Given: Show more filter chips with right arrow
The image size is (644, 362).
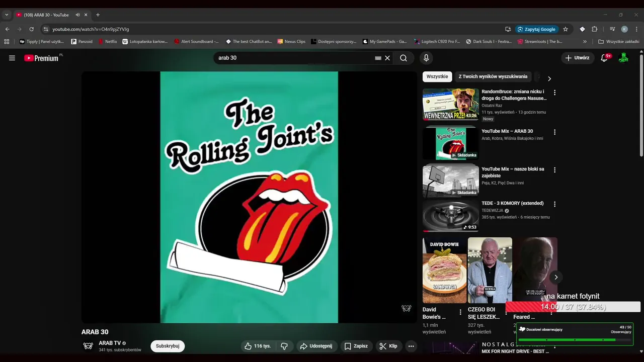Looking at the screenshot, I should pos(549,78).
